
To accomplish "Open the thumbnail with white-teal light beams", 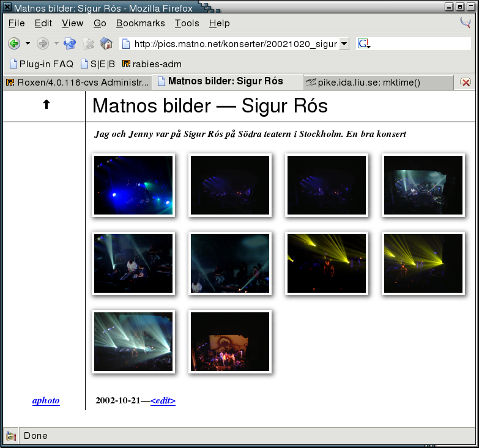I will [133, 342].
